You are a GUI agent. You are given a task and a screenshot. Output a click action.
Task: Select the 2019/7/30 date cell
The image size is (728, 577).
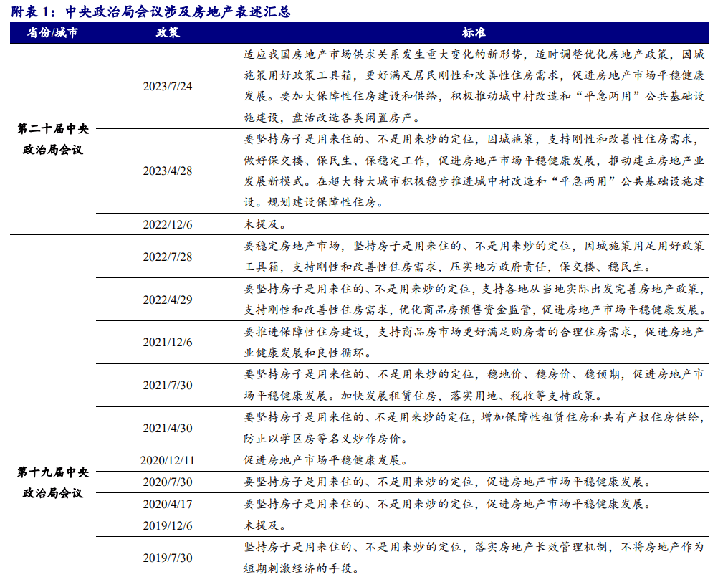168,557
